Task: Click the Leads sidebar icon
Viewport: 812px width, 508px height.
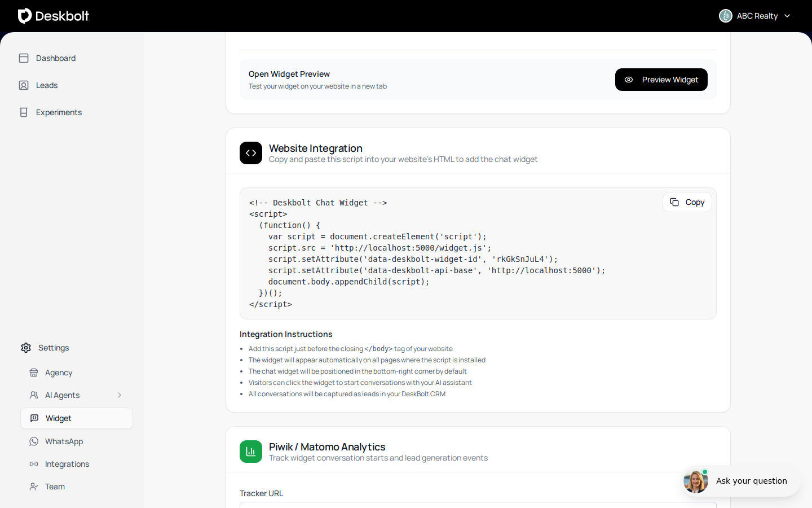Action: 24,85
